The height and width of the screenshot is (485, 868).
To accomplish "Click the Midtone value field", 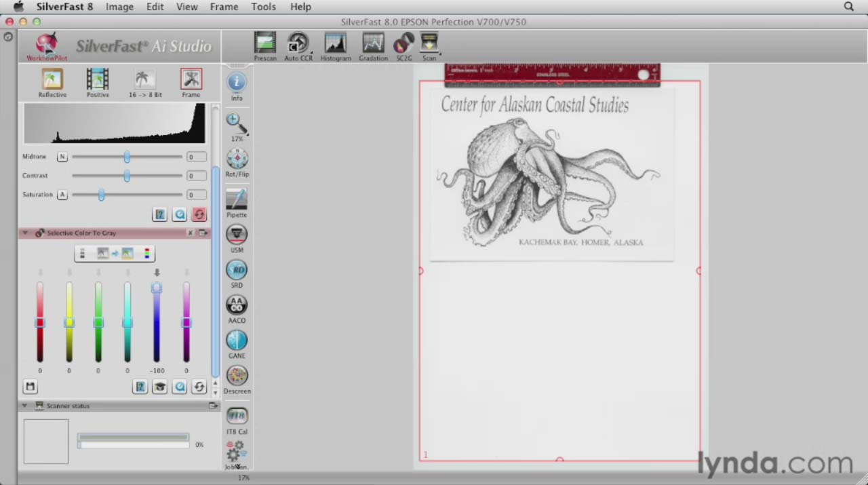I will (195, 157).
